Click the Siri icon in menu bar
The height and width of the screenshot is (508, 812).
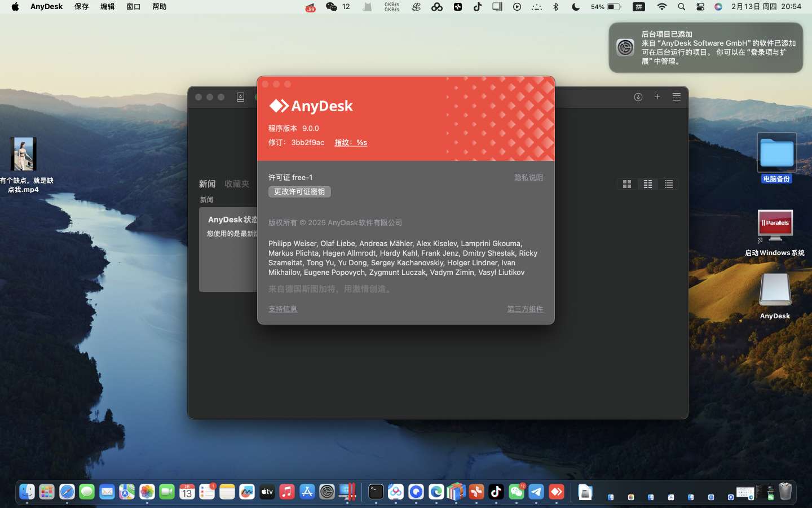(x=718, y=7)
